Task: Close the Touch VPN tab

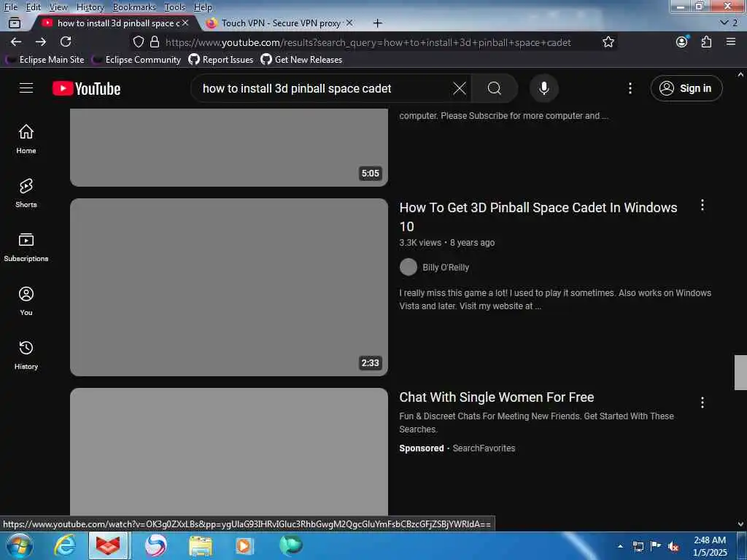Action: tap(349, 23)
